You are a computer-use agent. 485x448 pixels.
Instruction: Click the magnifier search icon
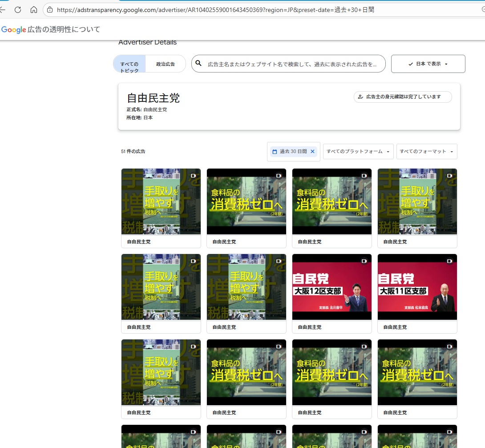[199, 64]
